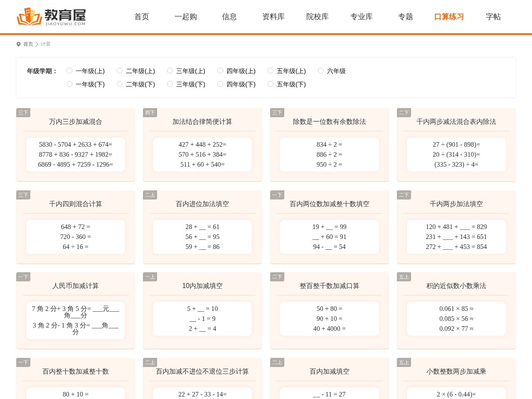Click the 教育屋 site logo
The height and width of the screenshot is (399, 532).
(51, 17)
